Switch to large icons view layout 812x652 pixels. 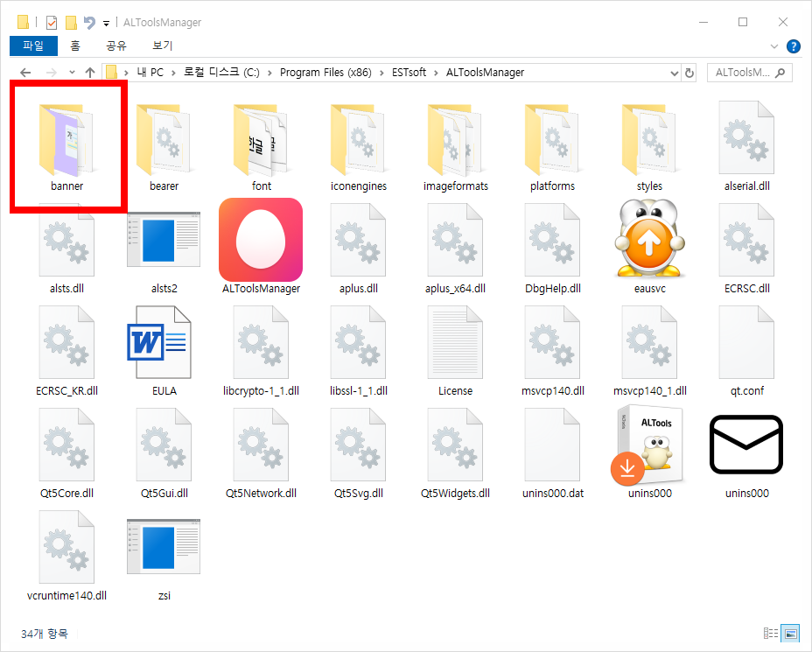pos(790,633)
